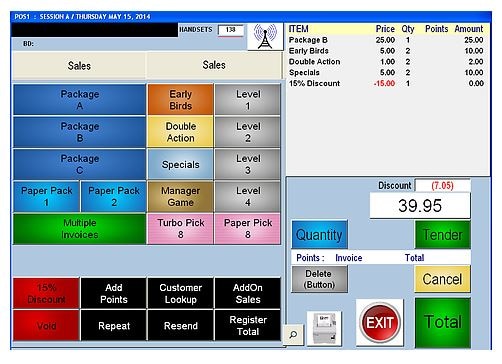502x364 pixels.
Task: Click the green Tender button
Action: coord(443,235)
